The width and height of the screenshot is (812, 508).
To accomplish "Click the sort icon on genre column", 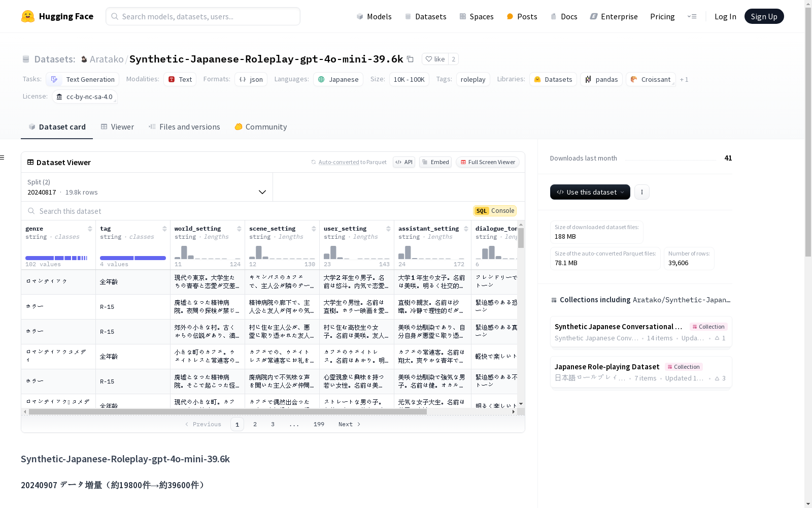I will (90, 229).
